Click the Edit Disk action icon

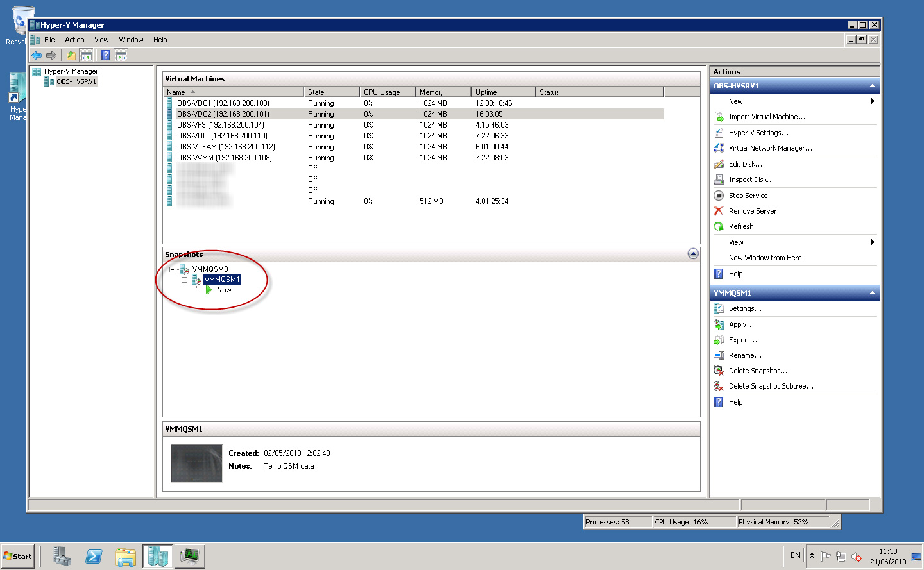(720, 164)
